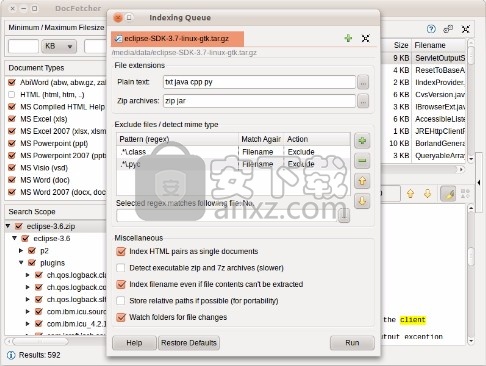Select the .*\.pyc exclude pattern row
Screen dimensions: 486x366
[x=233, y=164]
